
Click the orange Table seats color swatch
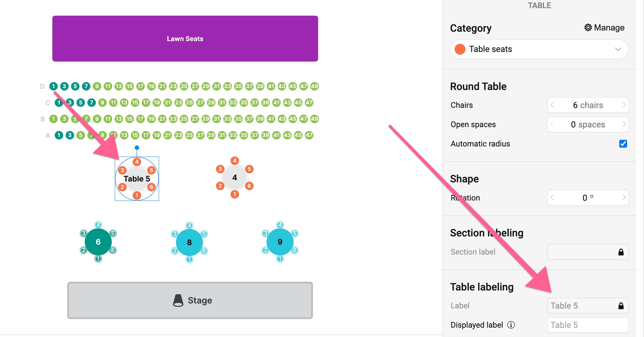(x=460, y=49)
